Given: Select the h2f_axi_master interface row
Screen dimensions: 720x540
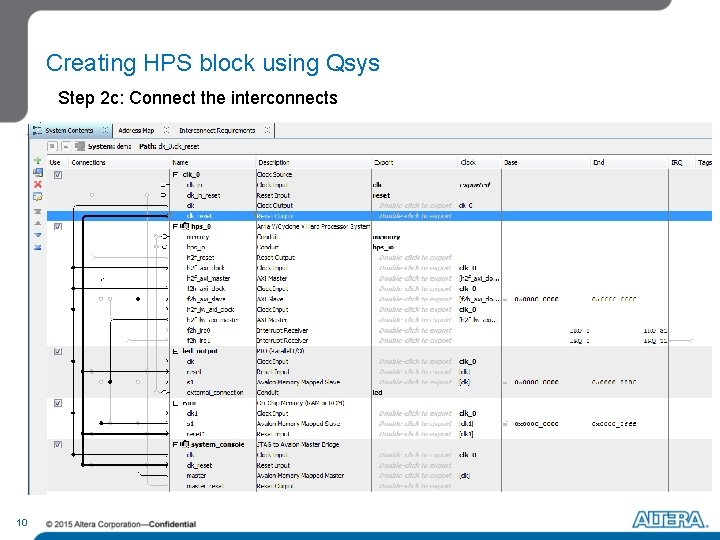Looking at the screenshot, I should [x=379, y=278].
